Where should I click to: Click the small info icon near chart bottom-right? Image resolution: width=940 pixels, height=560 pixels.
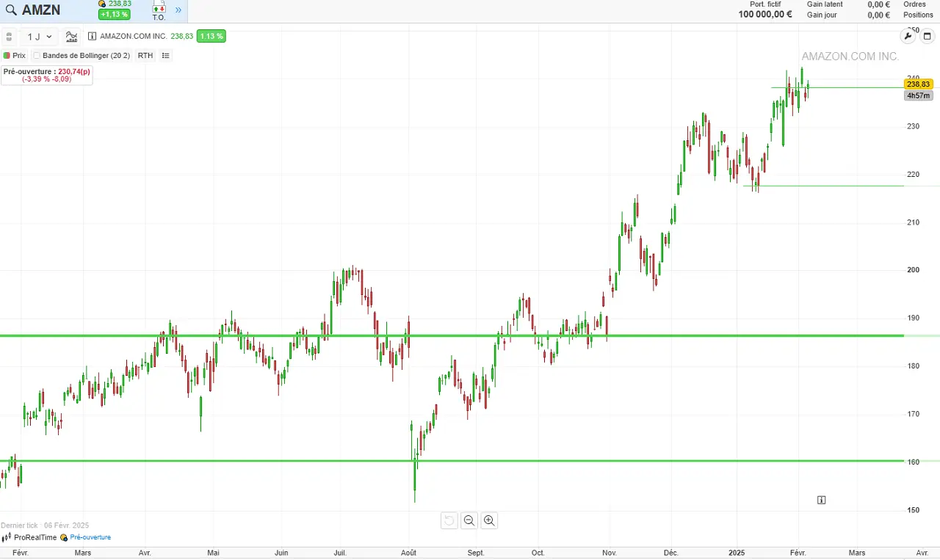[821, 500]
